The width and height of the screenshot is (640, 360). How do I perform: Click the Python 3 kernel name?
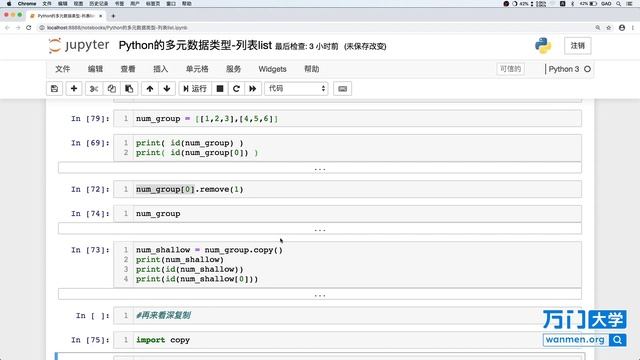[563, 69]
